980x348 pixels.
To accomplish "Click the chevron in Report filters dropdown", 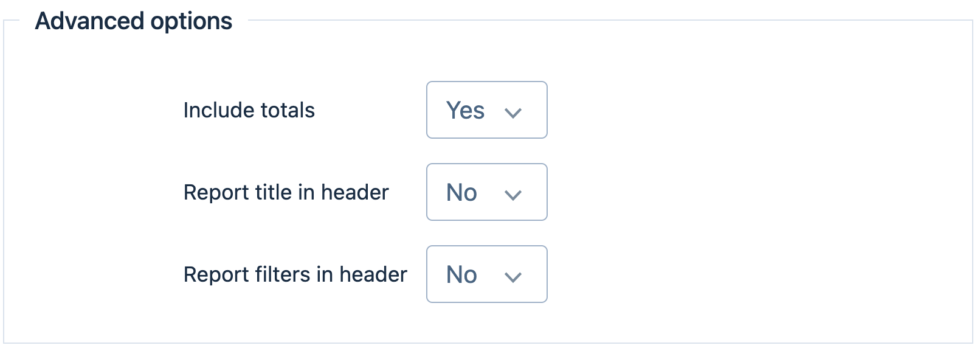I will [x=513, y=277].
